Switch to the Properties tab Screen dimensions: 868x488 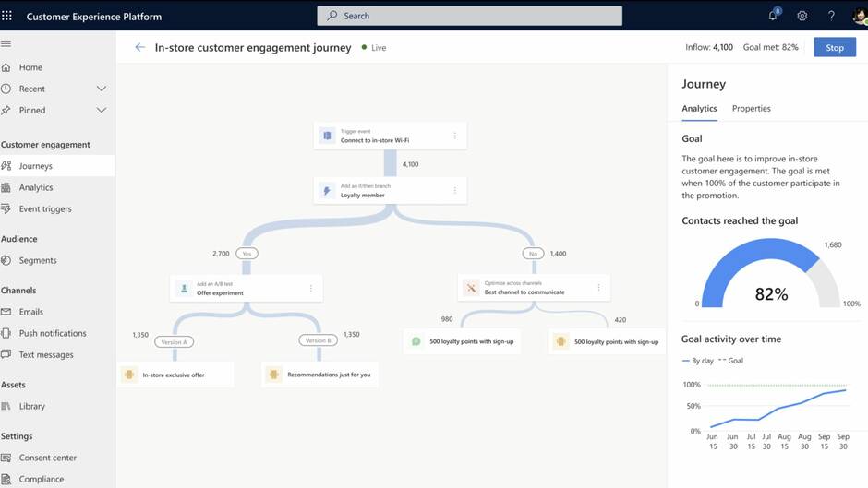[x=751, y=109]
